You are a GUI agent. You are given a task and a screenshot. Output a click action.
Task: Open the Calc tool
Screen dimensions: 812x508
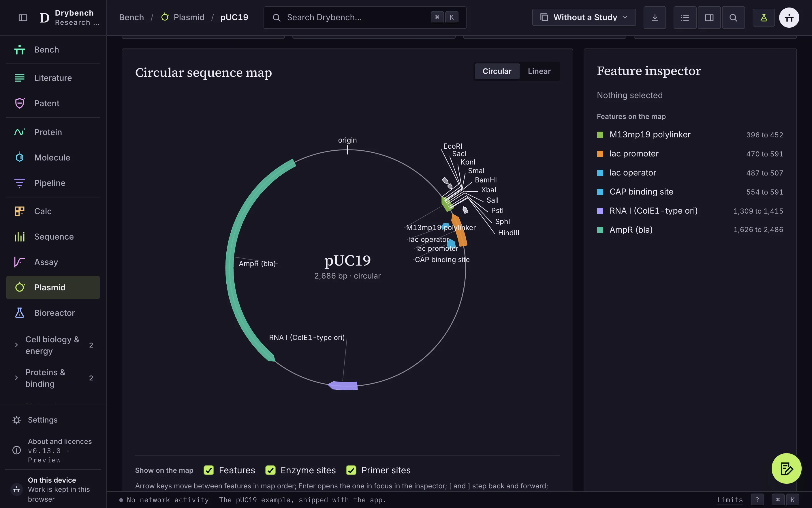(53, 211)
